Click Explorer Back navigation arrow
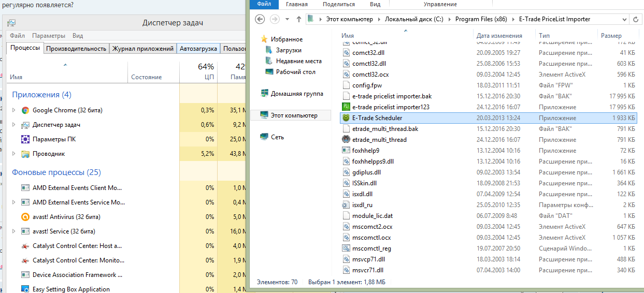Screen dimensions: 644x293 pyautogui.click(x=260, y=19)
